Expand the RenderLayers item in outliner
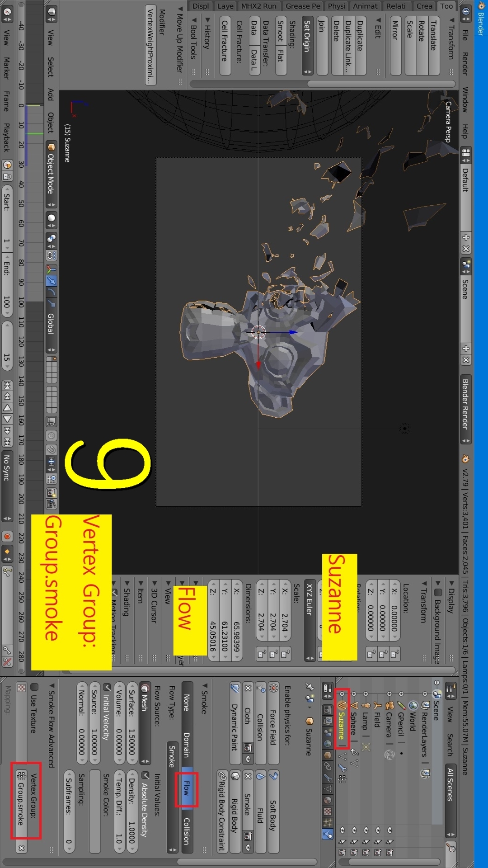488x868 pixels. coord(425,693)
